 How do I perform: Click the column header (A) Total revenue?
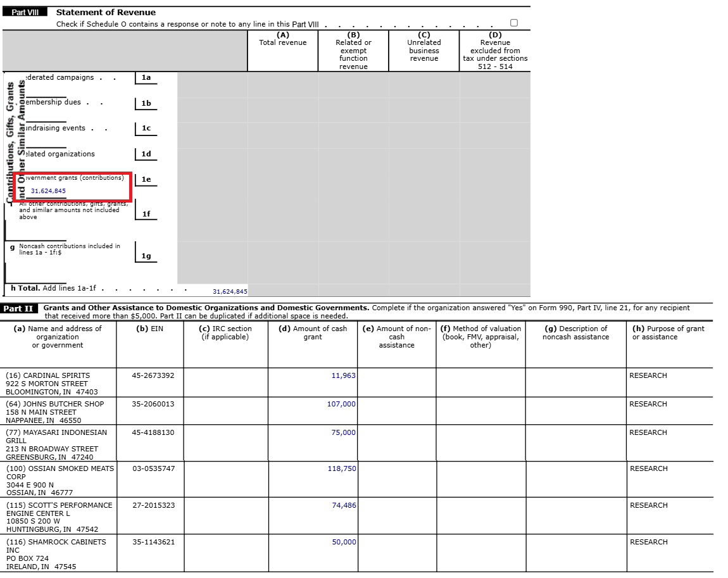(283, 39)
